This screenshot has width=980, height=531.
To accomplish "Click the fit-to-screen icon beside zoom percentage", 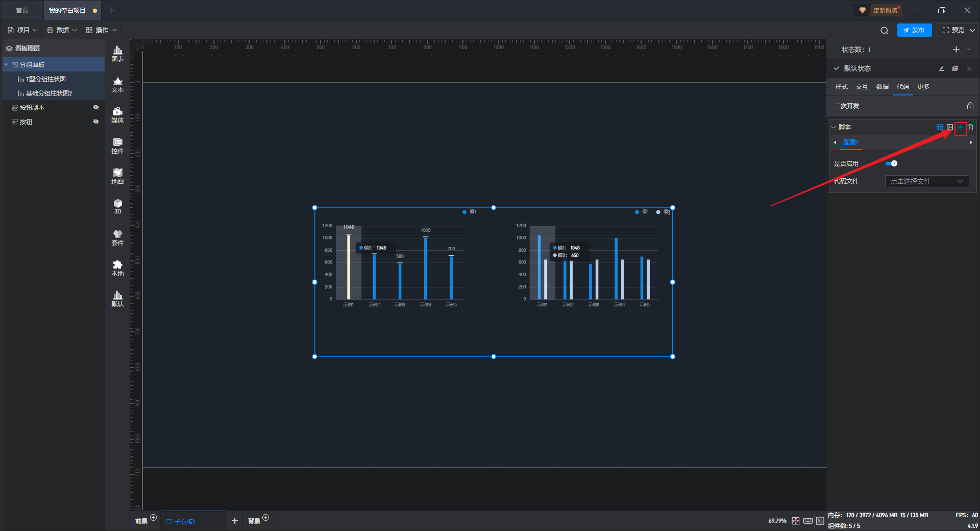I will coord(796,521).
